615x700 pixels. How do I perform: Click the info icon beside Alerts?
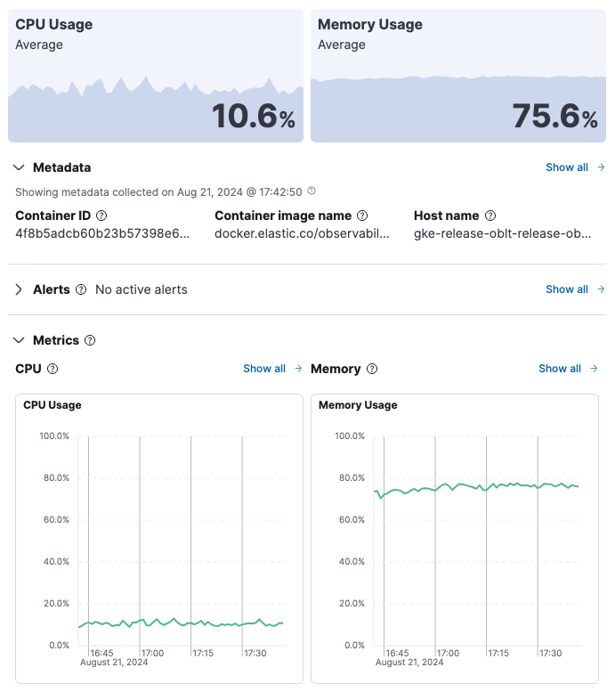81,289
